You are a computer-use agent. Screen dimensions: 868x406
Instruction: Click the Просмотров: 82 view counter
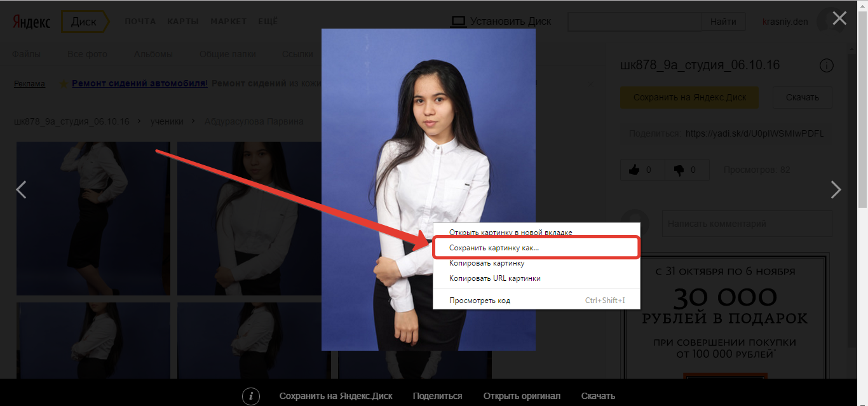click(757, 170)
